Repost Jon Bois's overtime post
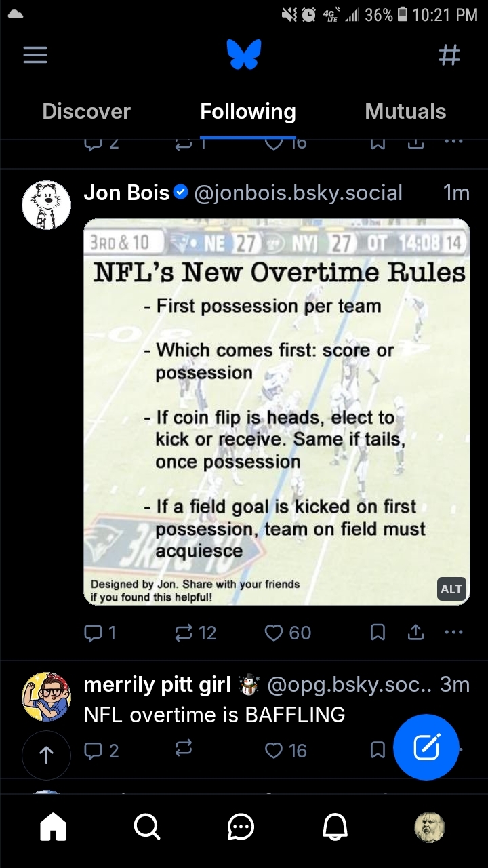The width and height of the screenshot is (488, 868). [195, 633]
